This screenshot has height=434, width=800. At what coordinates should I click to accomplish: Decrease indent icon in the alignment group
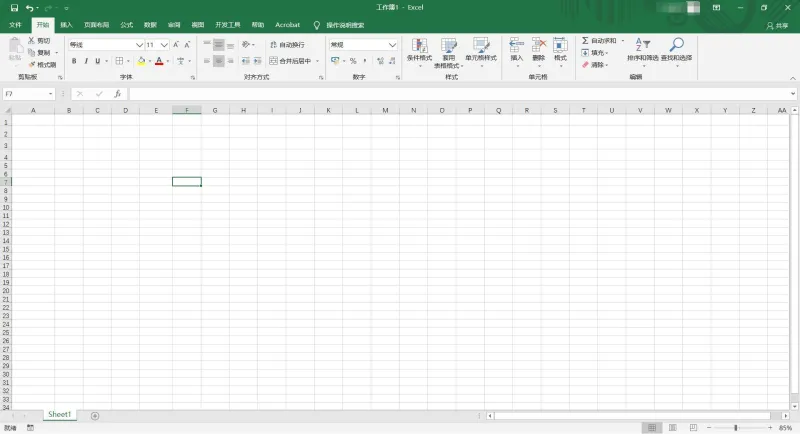[245, 61]
